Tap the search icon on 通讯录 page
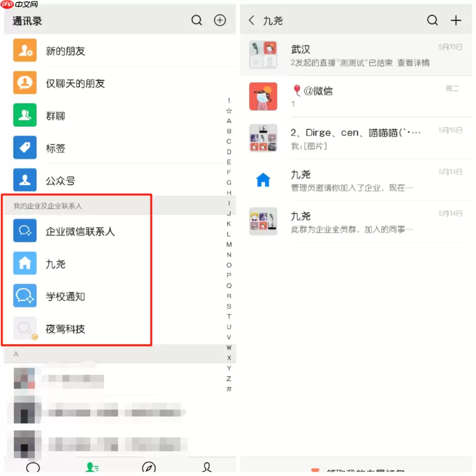Image resolution: width=476 pixels, height=476 pixels. 197,20
